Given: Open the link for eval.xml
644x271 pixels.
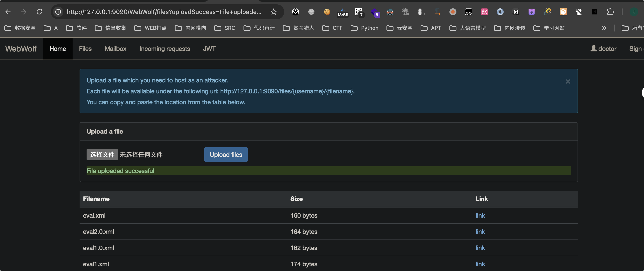Looking at the screenshot, I should tap(480, 215).
